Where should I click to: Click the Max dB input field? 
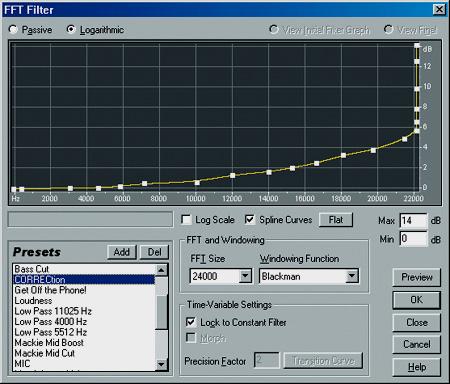413,221
